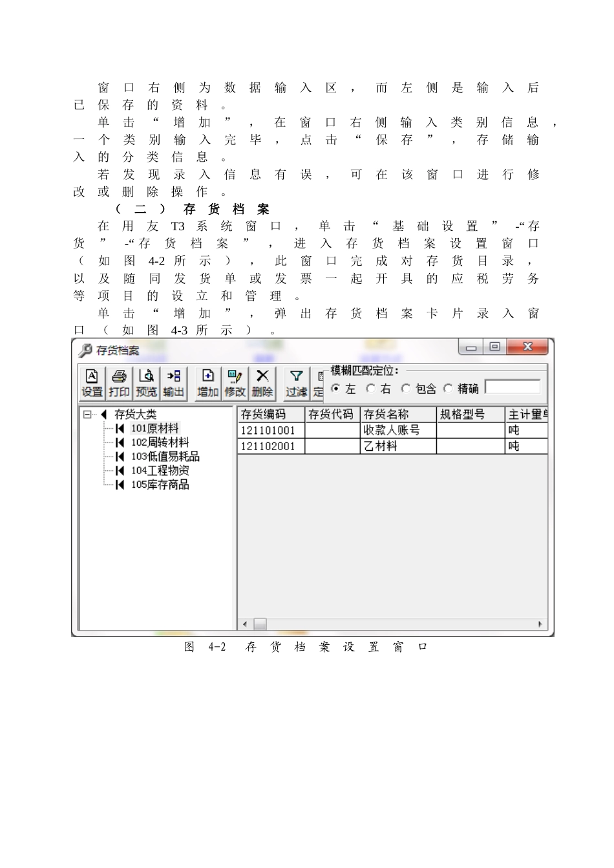The image size is (614, 868).
Task: Collapse the 存货大类 tree root node
Action: (88, 415)
